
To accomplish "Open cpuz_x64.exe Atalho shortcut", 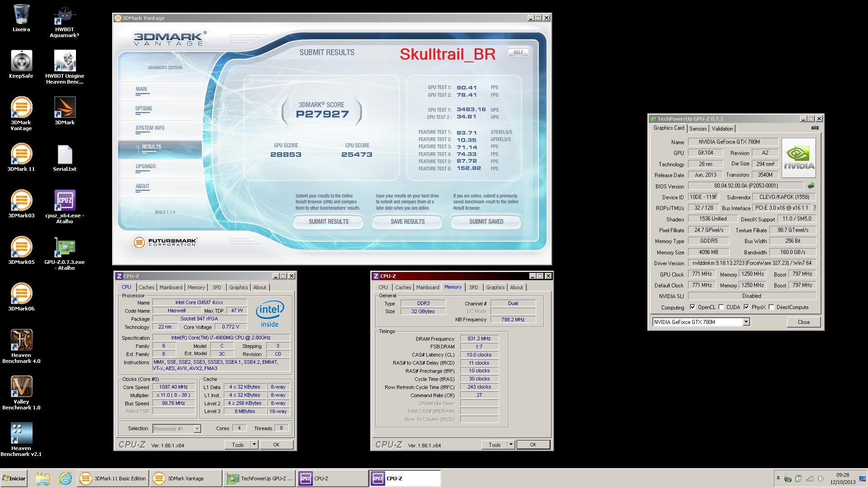I will pyautogui.click(x=65, y=206).
